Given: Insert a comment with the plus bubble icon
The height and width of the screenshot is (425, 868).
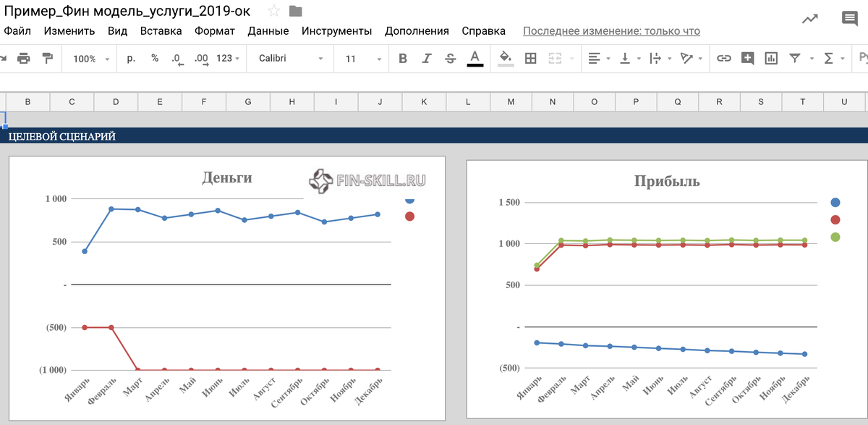Looking at the screenshot, I should [747, 59].
